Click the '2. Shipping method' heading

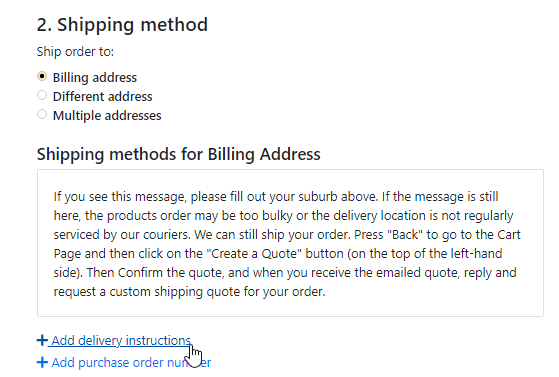[x=122, y=25]
